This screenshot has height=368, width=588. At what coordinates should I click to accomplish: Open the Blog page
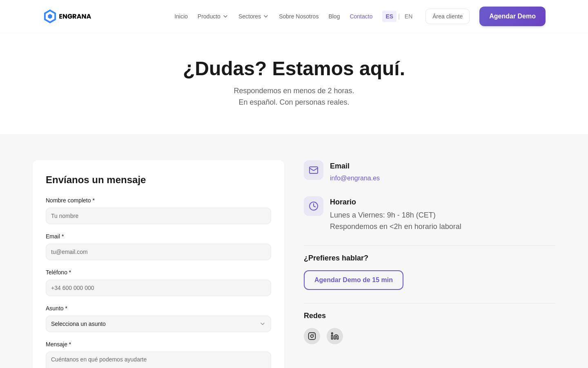click(334, 16)
